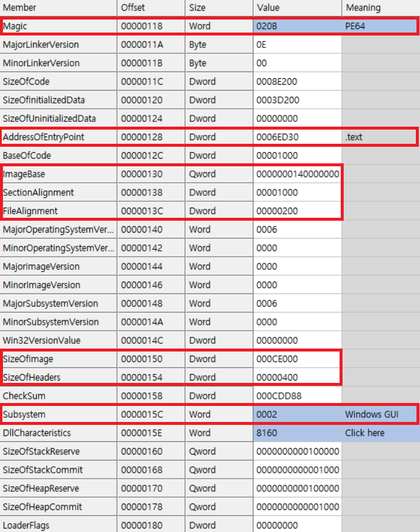Click the Magic value 020B
Viewport: 420px width, 532px height.
(298, 26)
